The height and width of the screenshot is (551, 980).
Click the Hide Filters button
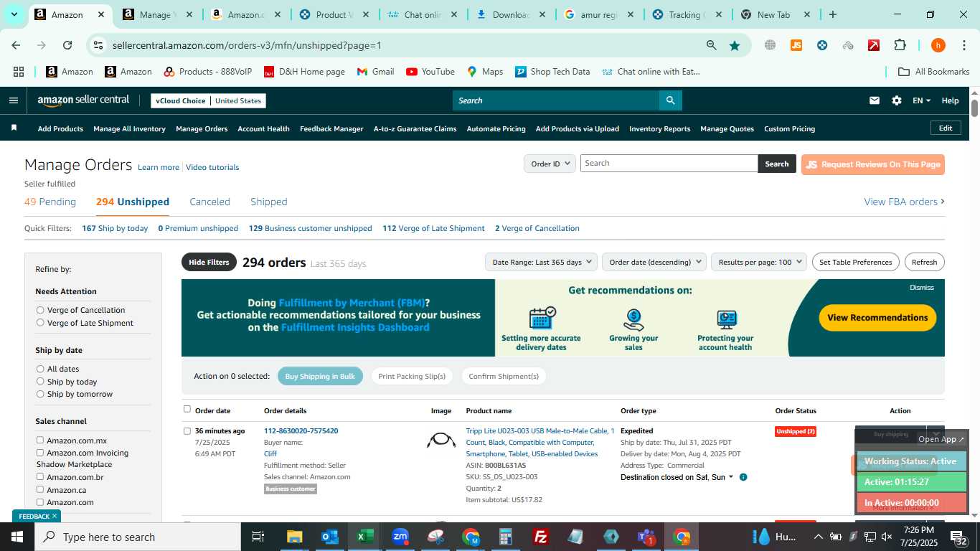[209, 262]
